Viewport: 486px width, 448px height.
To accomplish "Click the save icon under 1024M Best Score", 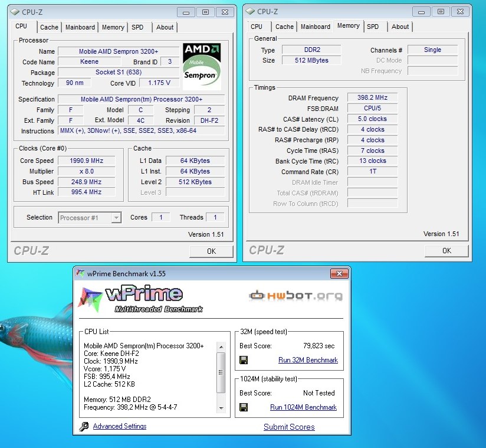I will (x=244, y=407).
